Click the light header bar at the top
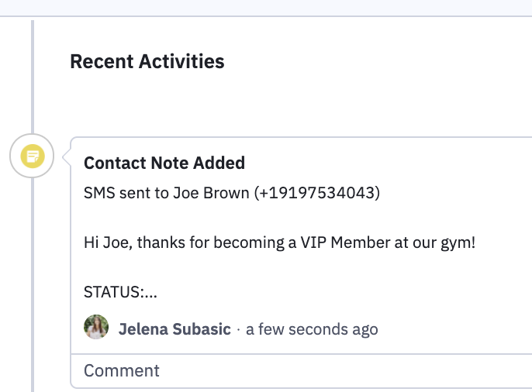532x392 pixels. point(266,8)
